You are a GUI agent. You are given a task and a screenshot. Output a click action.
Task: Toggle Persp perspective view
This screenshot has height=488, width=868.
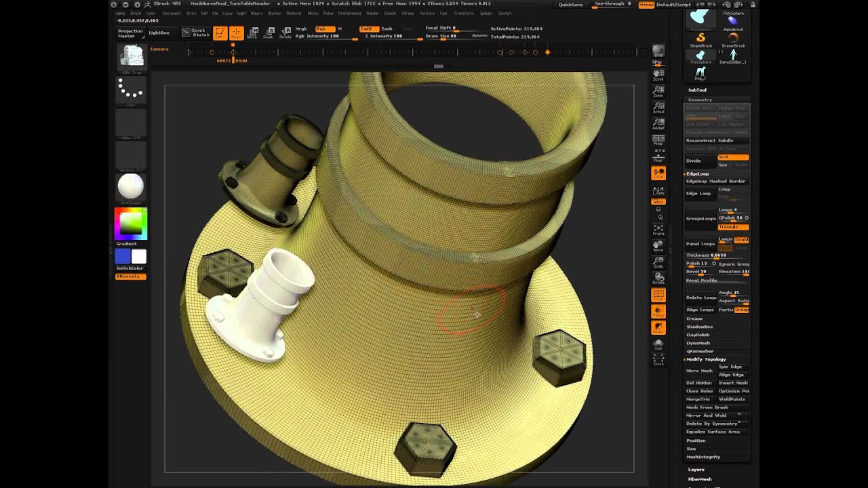658,140
